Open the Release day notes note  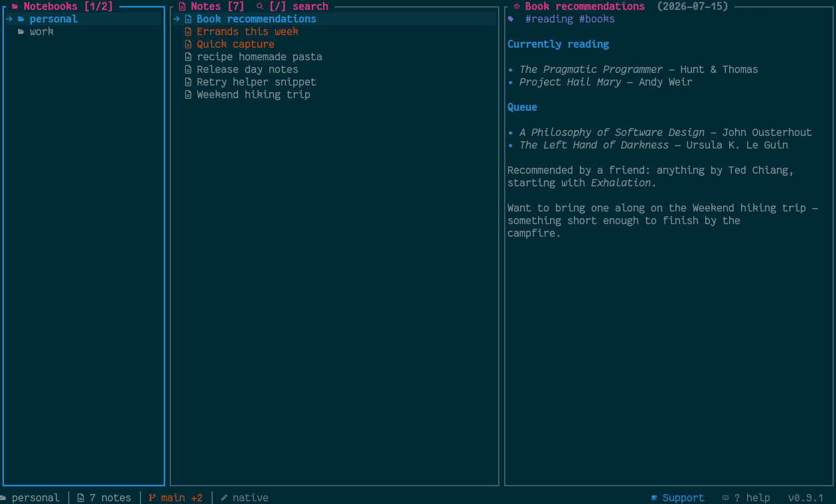tap(334, 69)
